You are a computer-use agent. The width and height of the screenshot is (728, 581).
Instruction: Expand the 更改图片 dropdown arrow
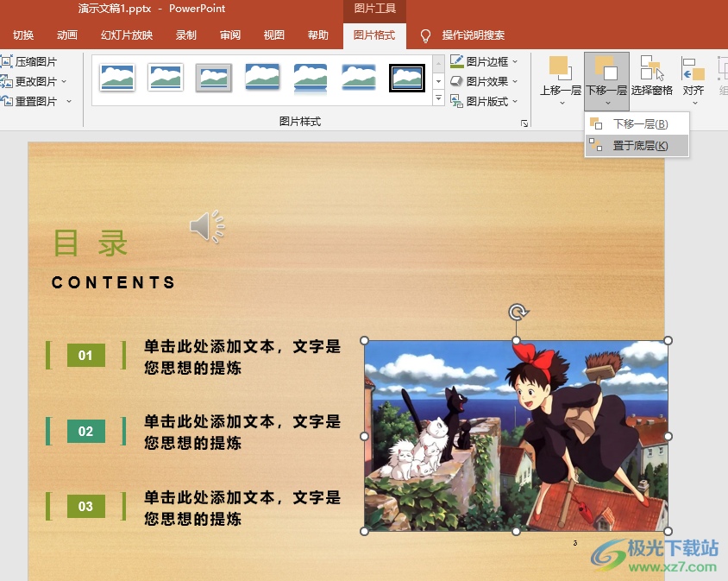[x=64, y=81]
